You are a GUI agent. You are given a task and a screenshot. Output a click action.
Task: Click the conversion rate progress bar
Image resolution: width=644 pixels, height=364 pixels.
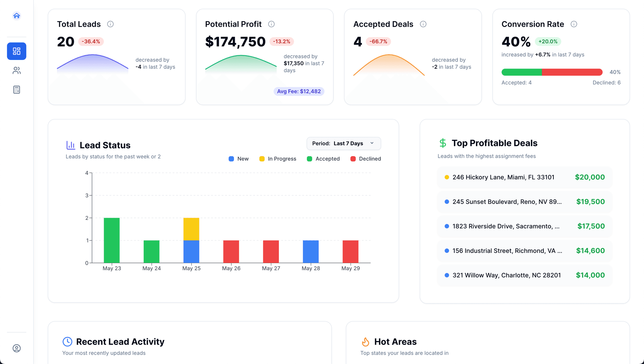click(552, 72)
